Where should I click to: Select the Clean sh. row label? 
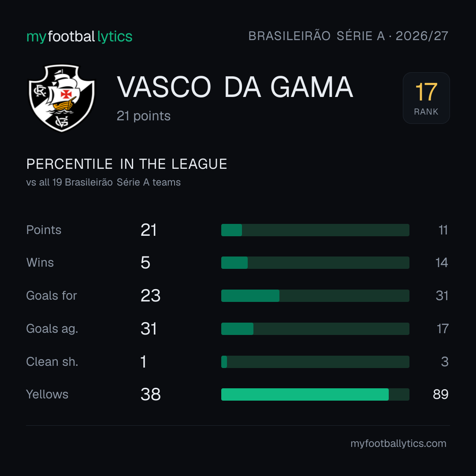point(52,362)
